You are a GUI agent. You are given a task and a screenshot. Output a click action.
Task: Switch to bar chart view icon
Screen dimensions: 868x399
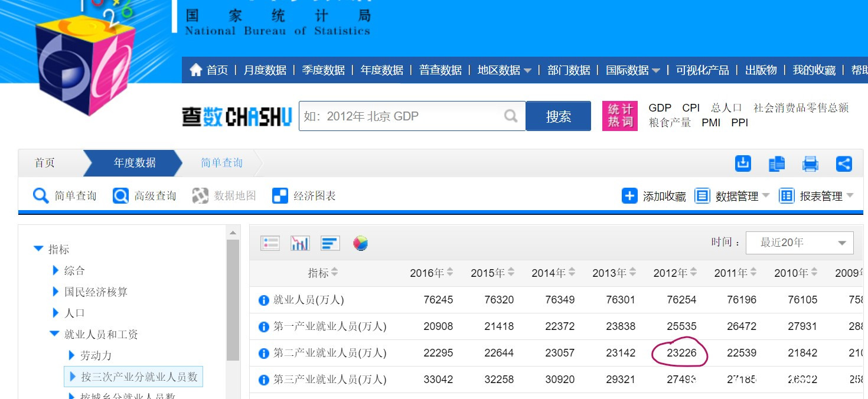(x=300, y=243)
